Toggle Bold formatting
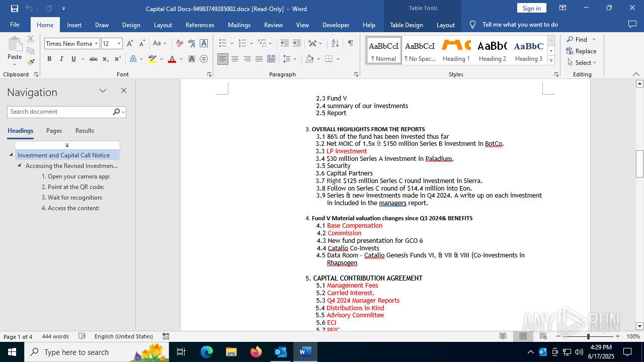 [49, 59]
